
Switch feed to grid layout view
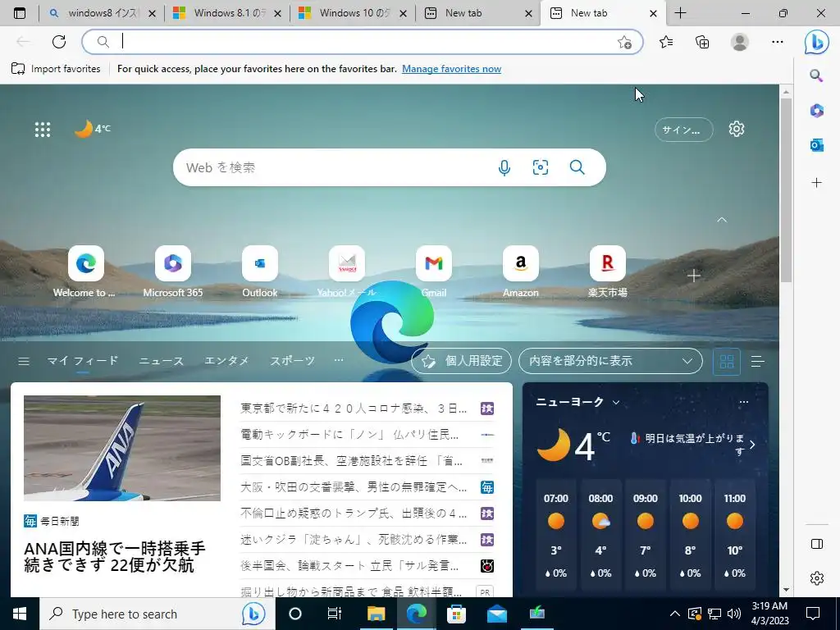point(727,362)
